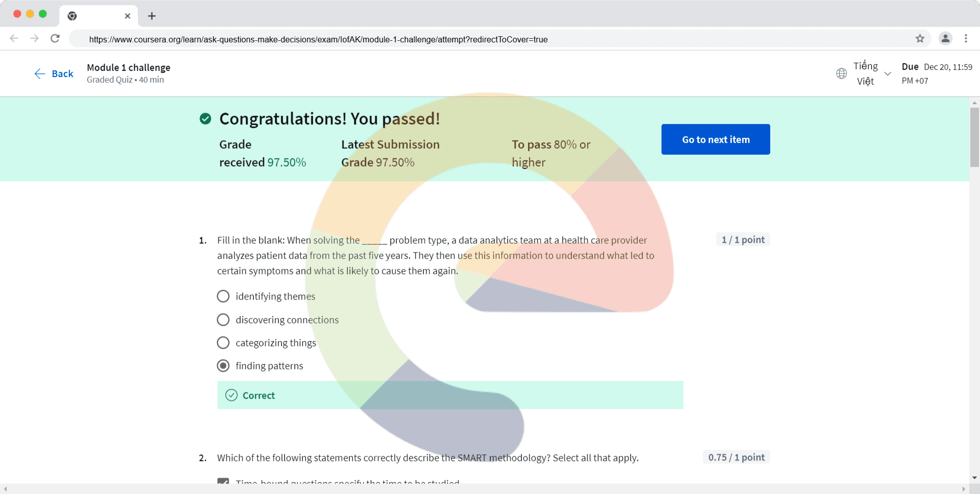
Task: Click the vertical scrollbar thumb
Action: [x=974, y=137]
